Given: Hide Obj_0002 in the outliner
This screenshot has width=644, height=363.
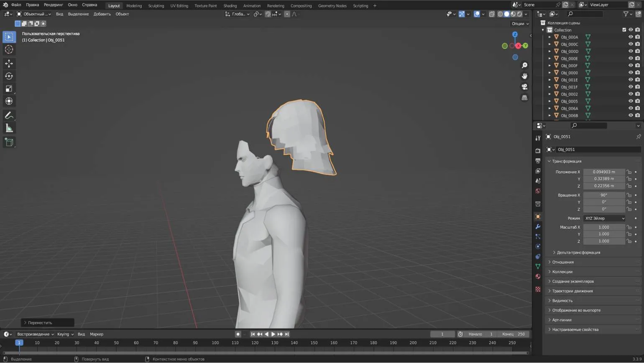Looking at the screenshot, I should point(631,94).
